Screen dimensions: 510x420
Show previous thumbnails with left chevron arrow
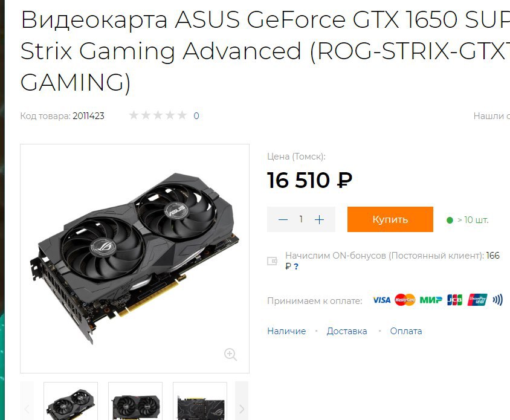tap(27, 409)
